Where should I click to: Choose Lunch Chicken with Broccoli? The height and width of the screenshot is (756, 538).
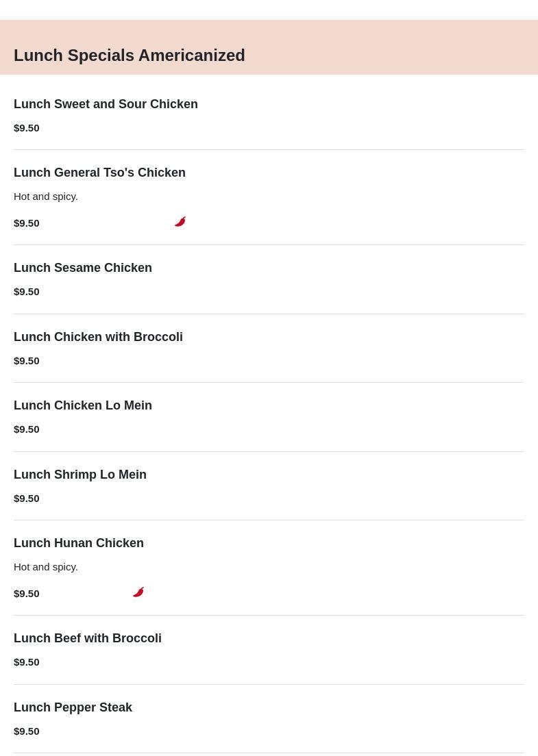click(98, 337)
